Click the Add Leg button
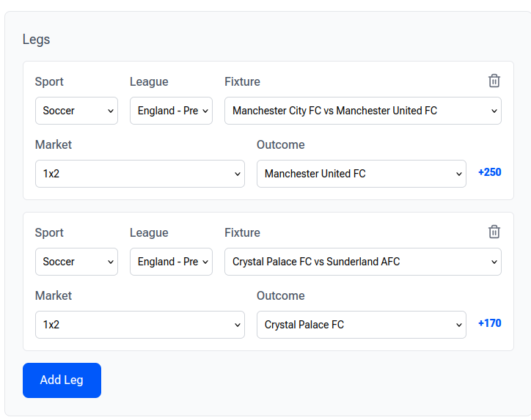Image resolution: width=531 pixels, height=420 pixels. coord(62,380)
